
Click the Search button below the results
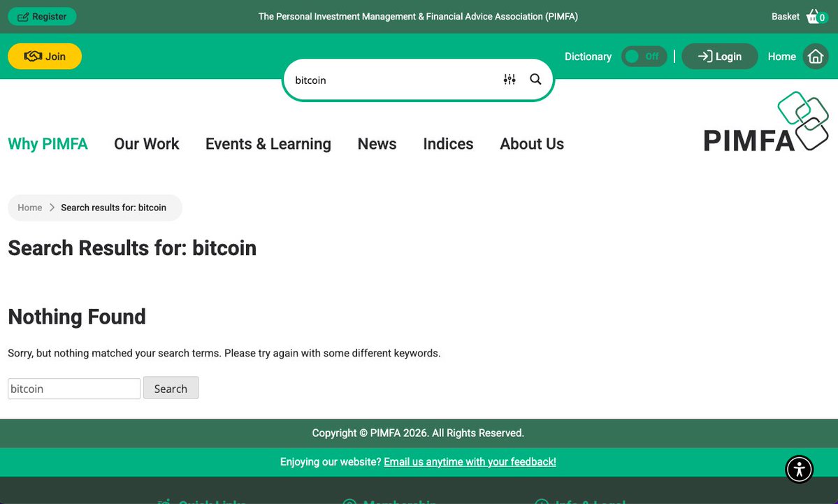[x=171, y=388]
